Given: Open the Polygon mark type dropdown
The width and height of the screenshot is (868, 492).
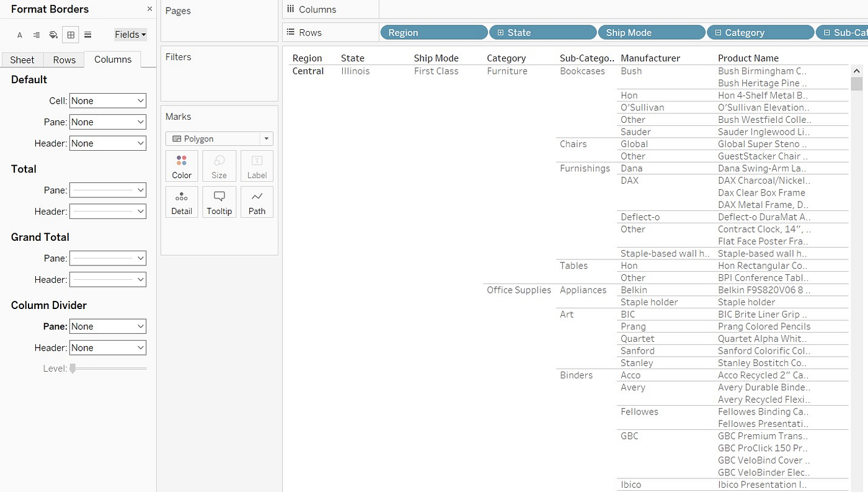Looking at the screenshot, I should coord(219,139).
